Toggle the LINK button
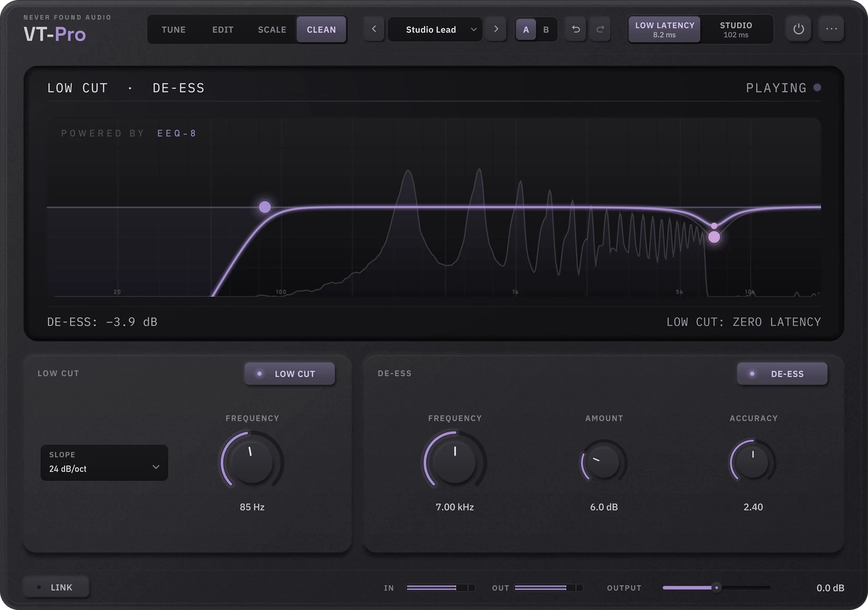Viewport: 868px width, 610px height. pos(56,587)
